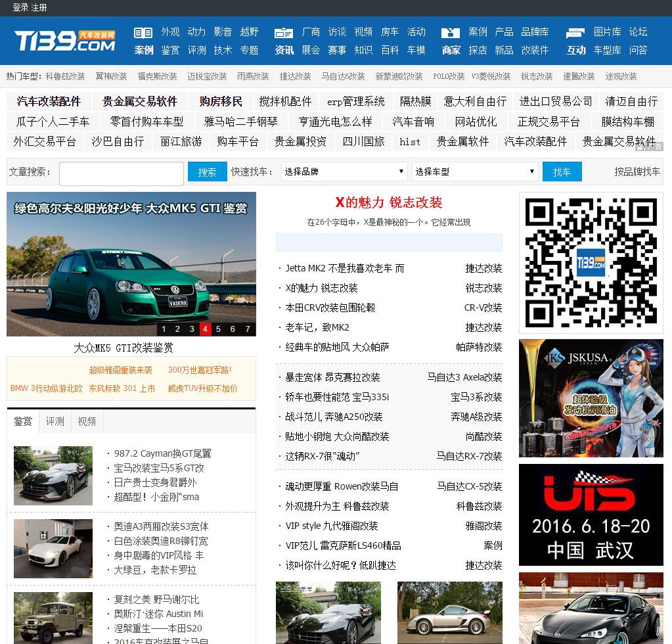This screenshot has width=672, height=644.
Task: Switch to the 评测 tab
Action: (x=55, y=421)
